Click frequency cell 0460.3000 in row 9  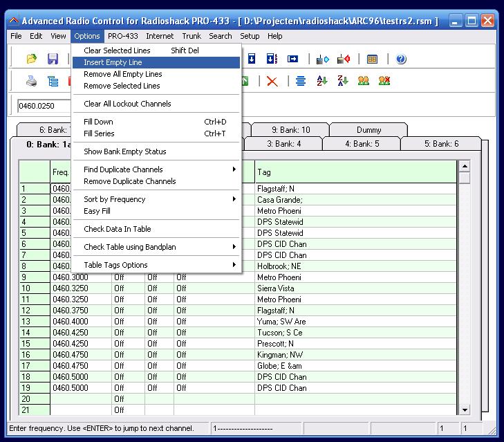pos(81,277)
